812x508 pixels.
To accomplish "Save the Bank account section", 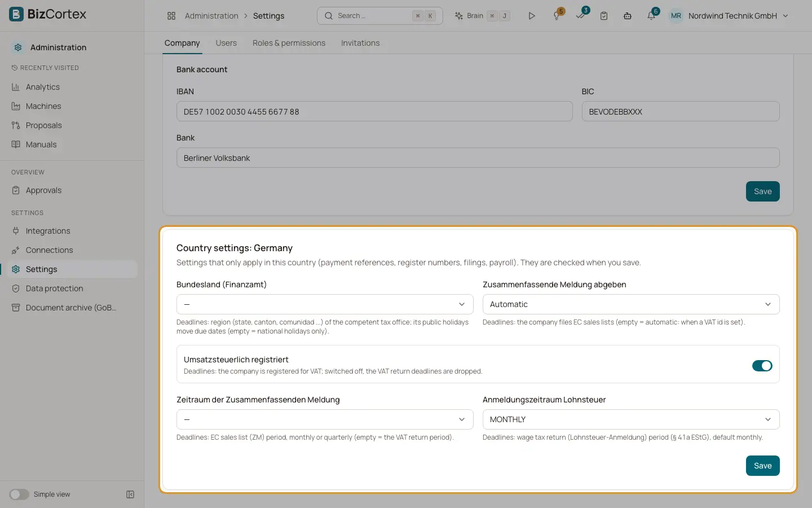I will [x=762, y=191].
